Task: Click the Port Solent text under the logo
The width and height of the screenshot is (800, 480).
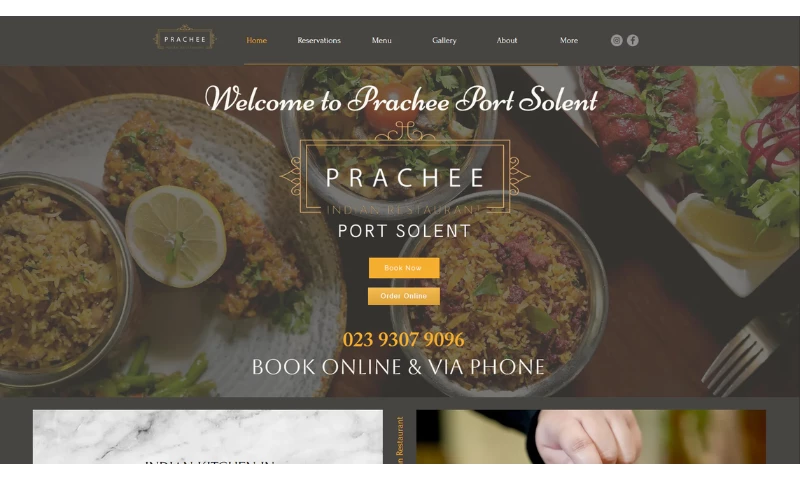Action: coord(404,231)
